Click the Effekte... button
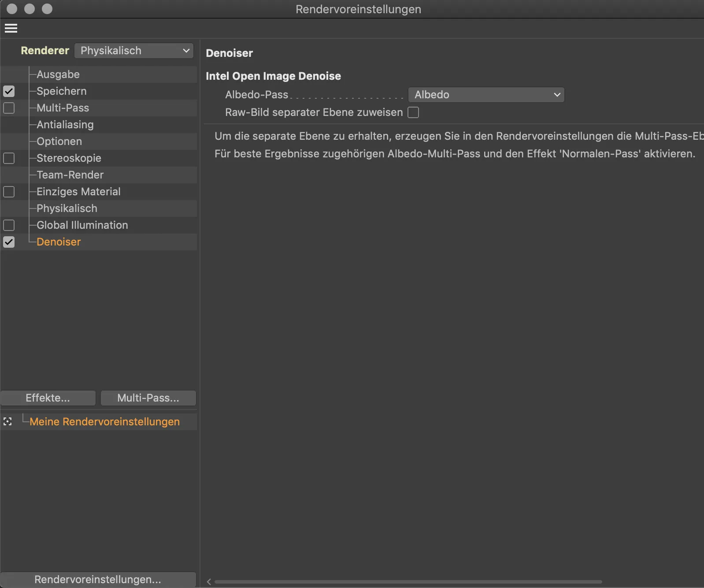The height and width of the screenshot is (588, 704). [48, 398]
